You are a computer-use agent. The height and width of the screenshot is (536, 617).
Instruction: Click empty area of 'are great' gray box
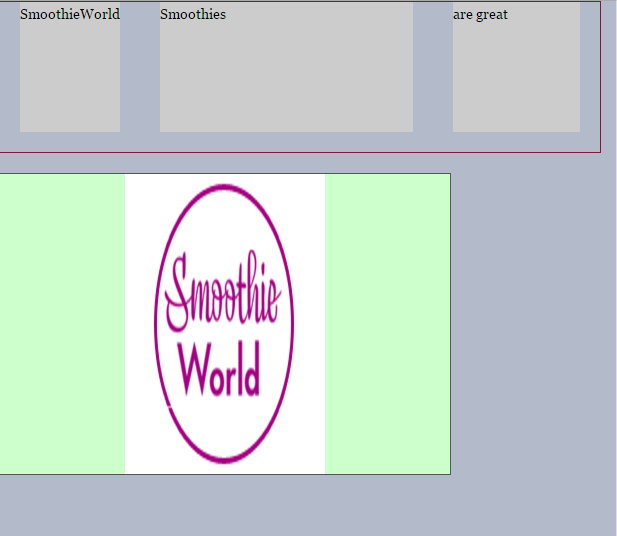pos(516,80)
